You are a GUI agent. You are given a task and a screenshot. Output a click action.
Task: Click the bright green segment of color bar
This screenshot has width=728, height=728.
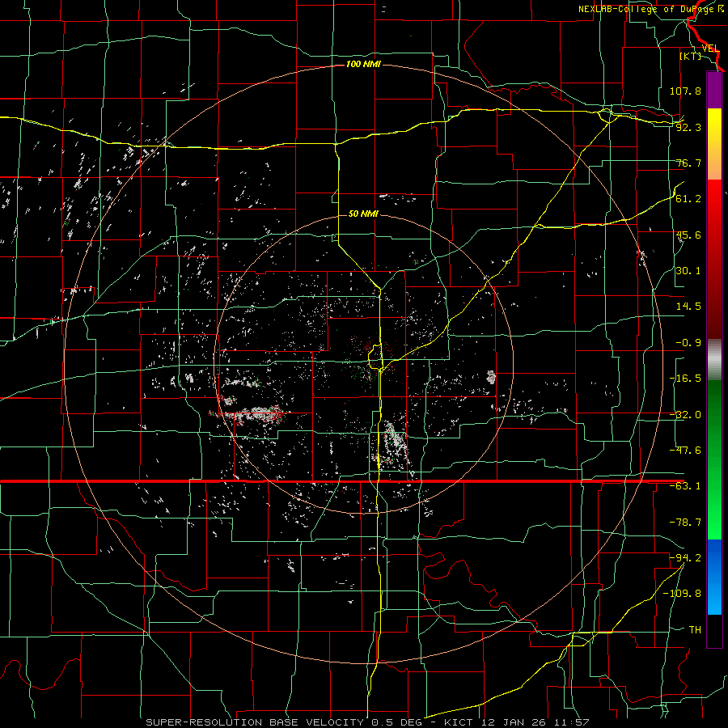(x=714, y=459)
